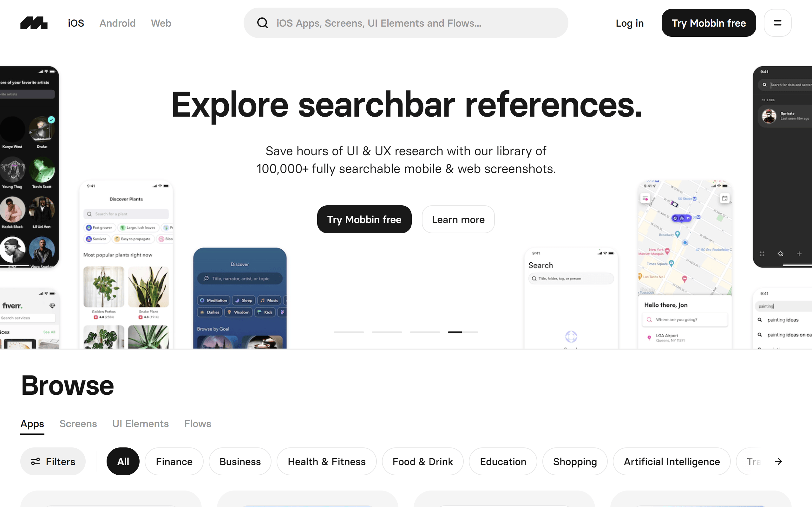Screen dimensions: 812x507
Task: Expand the Browse Apps section
Action: 32,423
